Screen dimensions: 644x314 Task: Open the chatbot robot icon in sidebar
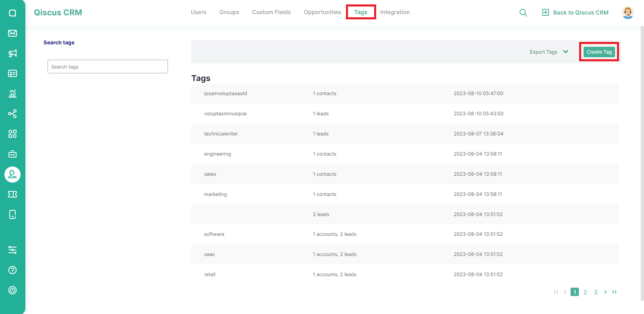(12, 154)
